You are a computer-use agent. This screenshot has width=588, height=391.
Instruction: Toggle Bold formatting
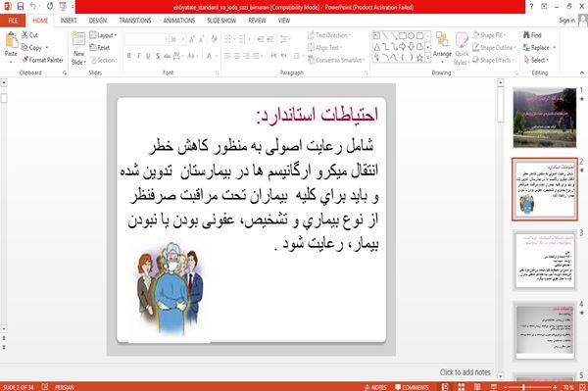[x=129, y=56]
